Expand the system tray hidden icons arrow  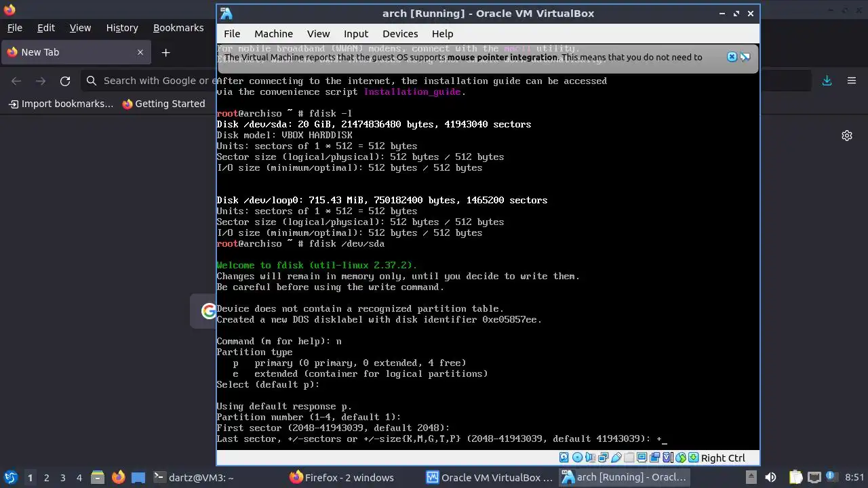pos(751,477)
